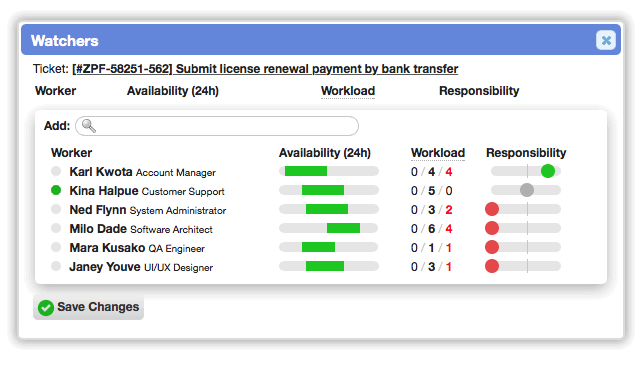This screenshot has width=644, height=372.
Task: Select Kina Halpue Customer Support name
Action: 147,191
